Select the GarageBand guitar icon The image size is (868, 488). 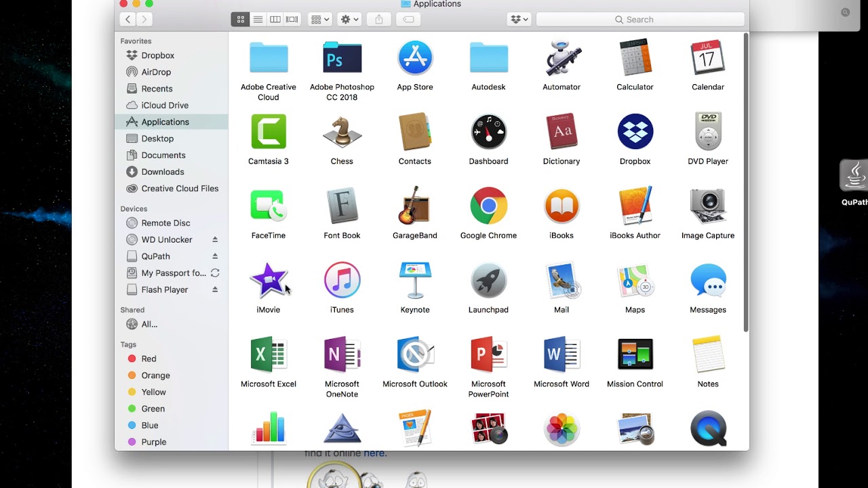click(x=415, y=206)
